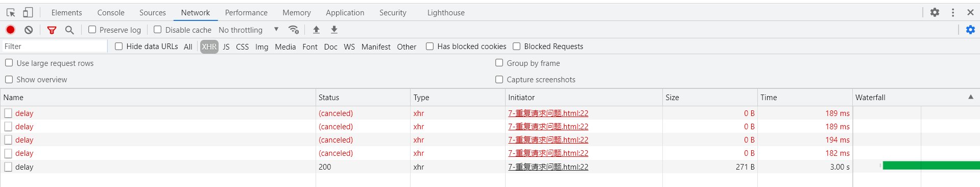Toggle the filter funnel icon
The width and height of the screenshot is (980, 187).
(52, 30)
